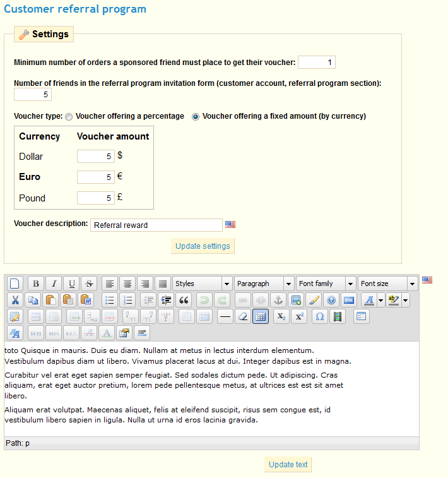This screenshot has width=448, height=478.
Task: Run code cleanup brush tool
Action: [x=314, y=301]
